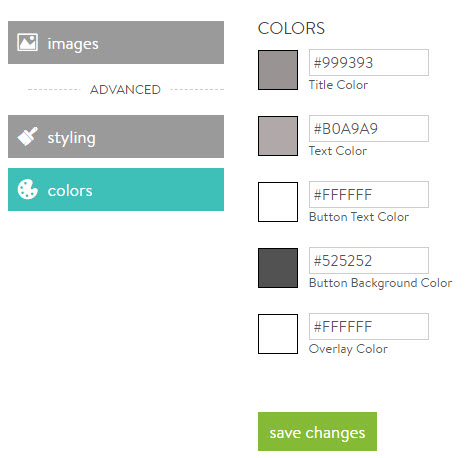
Task: Click the ADVANCED section divider label
Action: click(125, 90)
